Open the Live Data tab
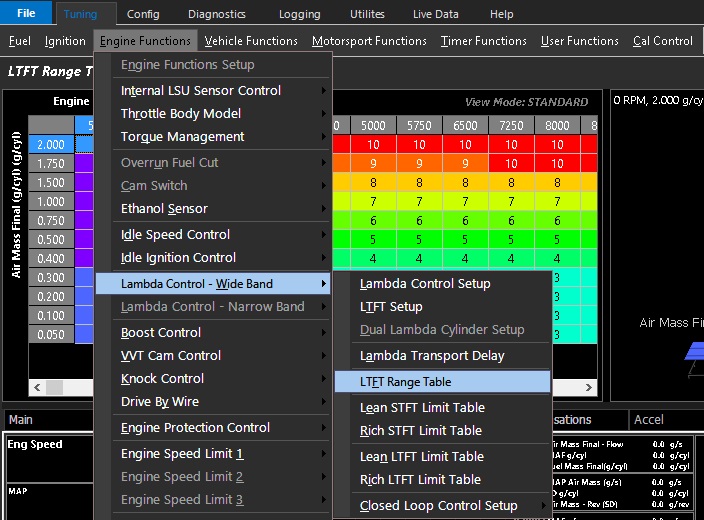This screenshot has width=704, height=520. [436, 14]
